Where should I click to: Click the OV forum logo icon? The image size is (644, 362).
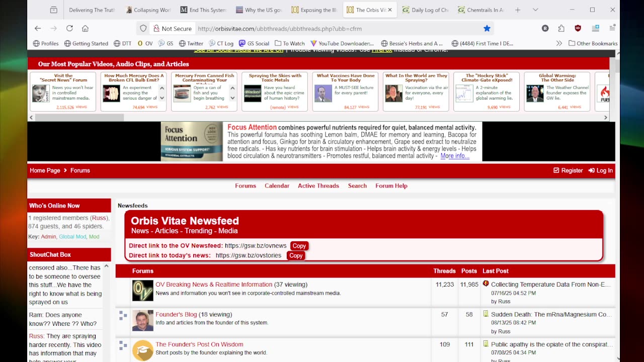click(142, 291)
